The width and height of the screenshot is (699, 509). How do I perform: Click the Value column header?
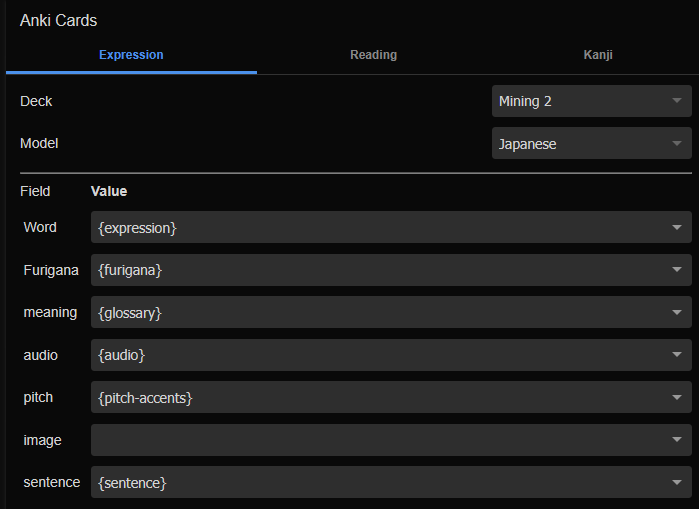click(x=109, y=191)
